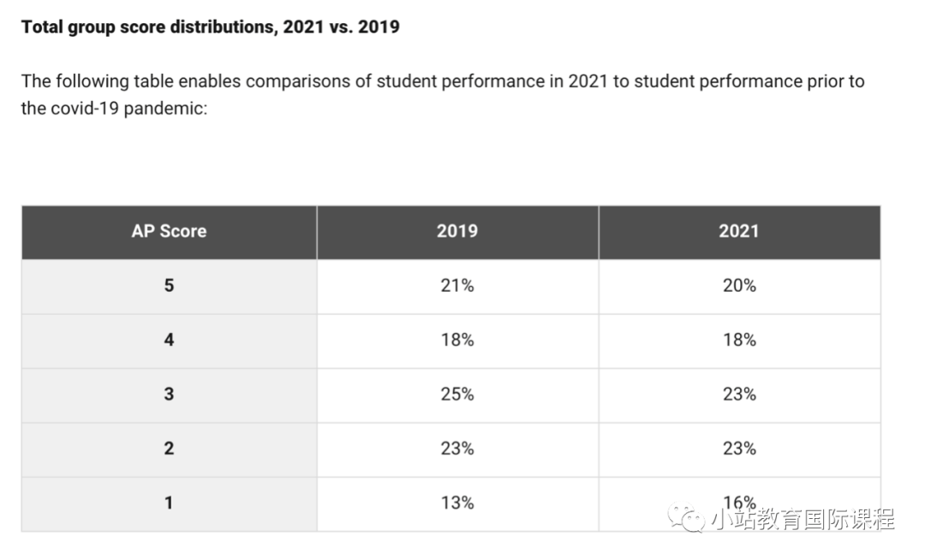Click the paragraph about the covid-19 pandemic

(x=443, y=95)
